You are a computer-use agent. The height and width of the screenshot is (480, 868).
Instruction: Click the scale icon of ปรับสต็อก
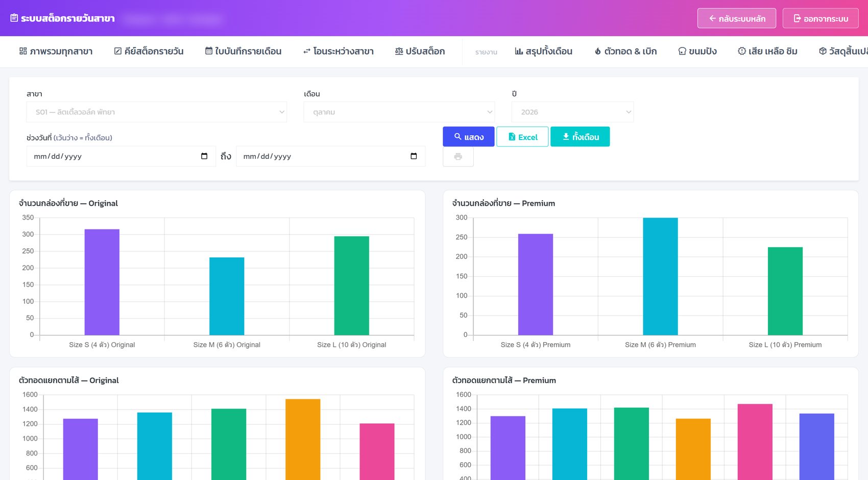[x=399, y=51]
